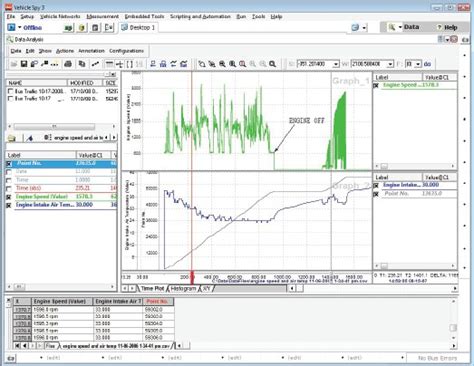
Task: Click the yellow toolbar icon near Desktop 1
Action: pos(82,28)
